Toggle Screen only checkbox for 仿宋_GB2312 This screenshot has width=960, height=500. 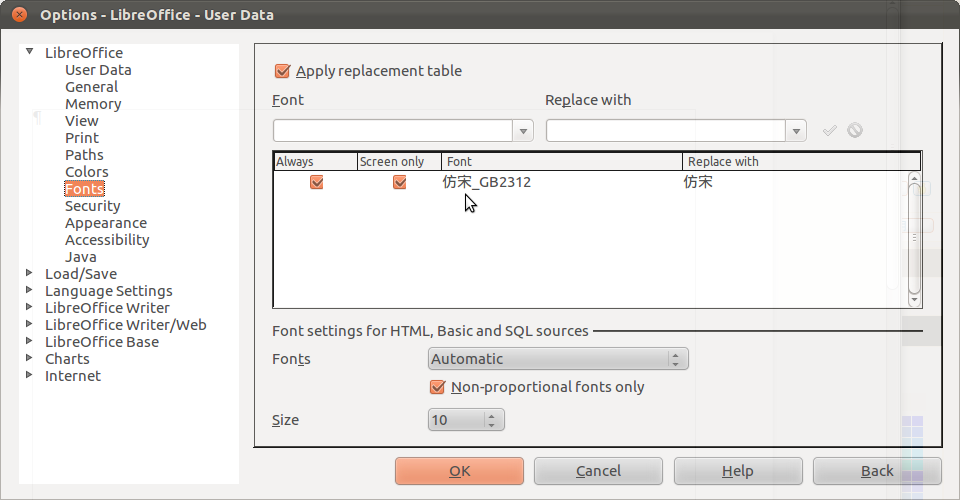[399, 182]
